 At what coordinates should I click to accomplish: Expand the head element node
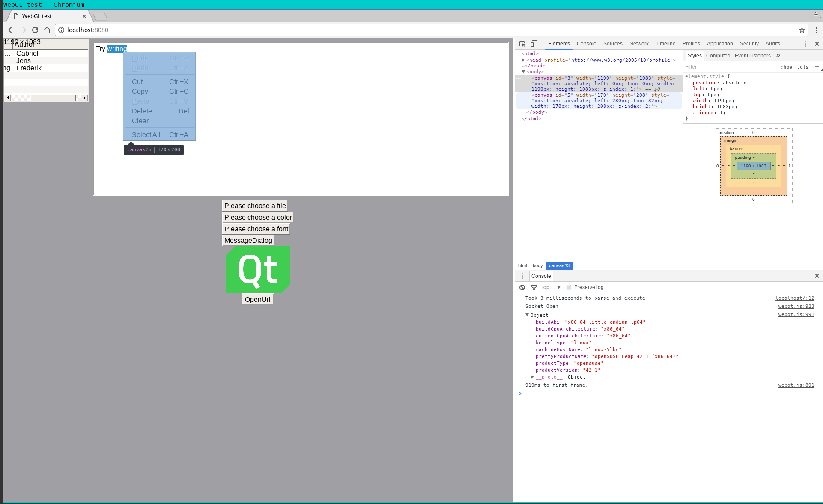click(x=523, y=60)
